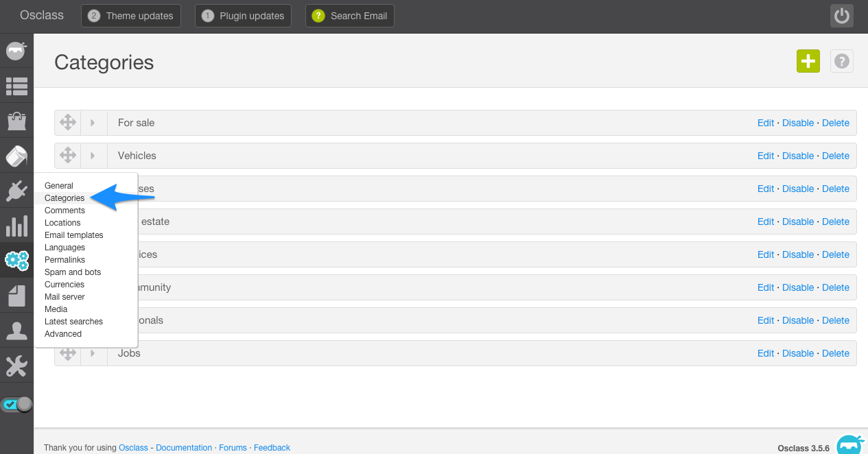This screenshot has height=454, width=868.
Task: Choose Comments from settings menu
Action: tap(64, 211)
